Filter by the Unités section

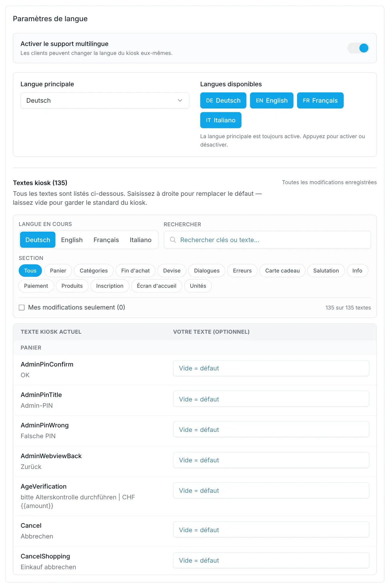tap(198, 286)
